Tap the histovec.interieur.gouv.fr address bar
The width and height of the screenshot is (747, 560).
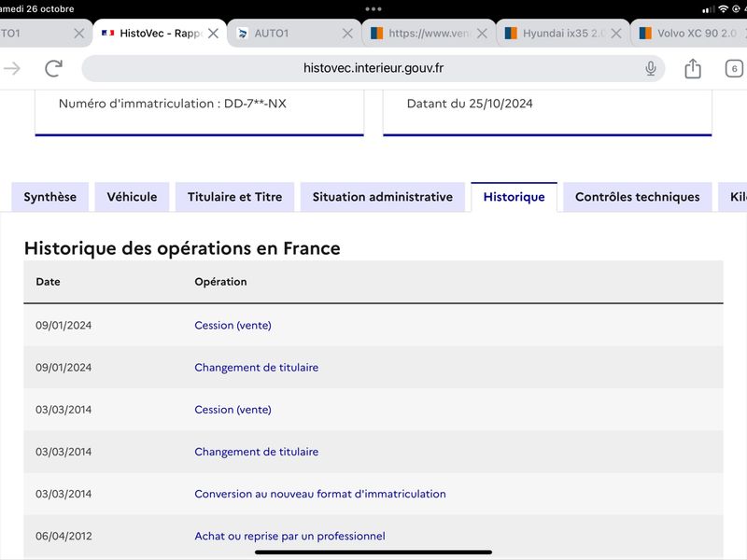pos(373,68)
